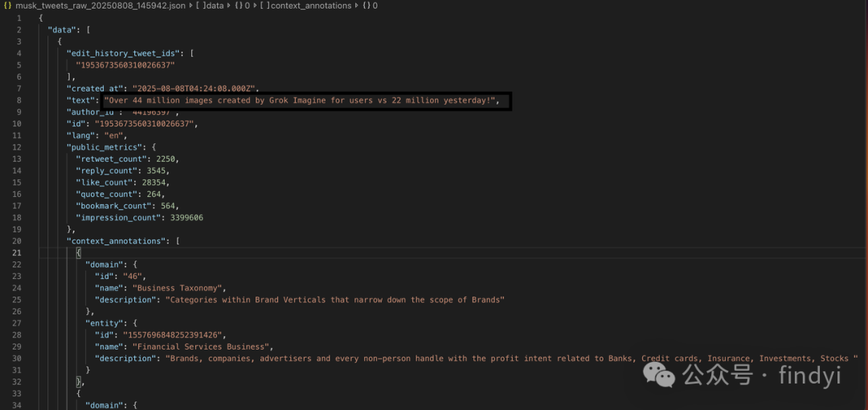Click the WeChat logo in watermark
868x410 pixels.
pos(660,375)
